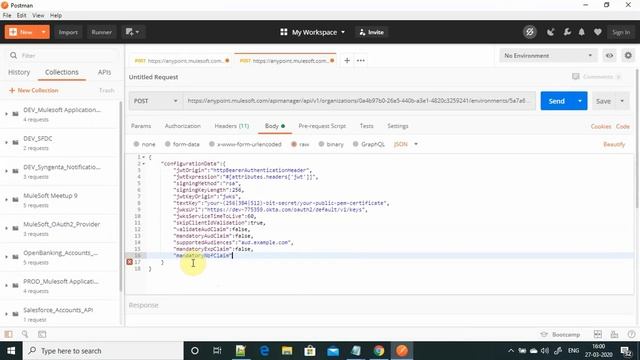Open Microsoft Store from the taskbar
This screenshot has width=640, height=360.
[x=310, y=351]
